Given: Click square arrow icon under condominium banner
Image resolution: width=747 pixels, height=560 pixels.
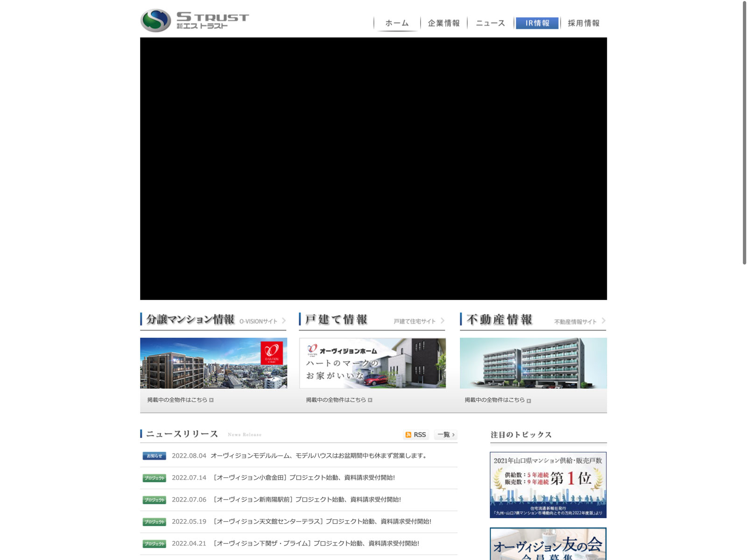Looking at the screenshot, I should point(211,400).
